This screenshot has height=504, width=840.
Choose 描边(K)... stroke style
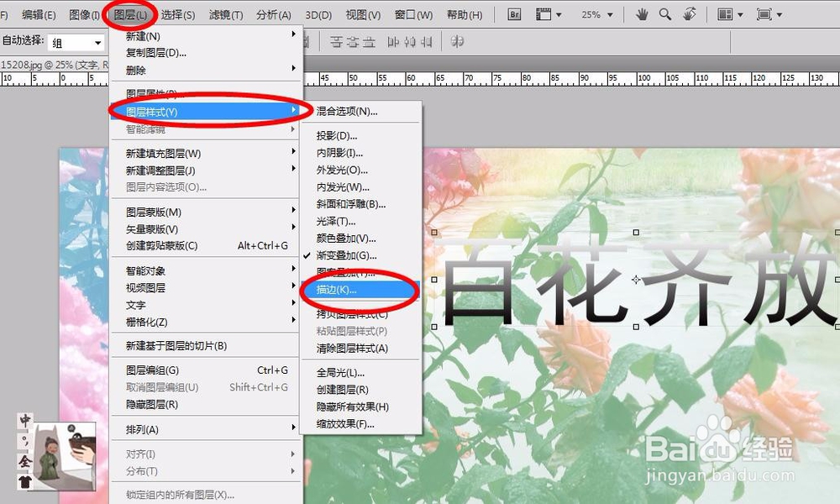360,290
